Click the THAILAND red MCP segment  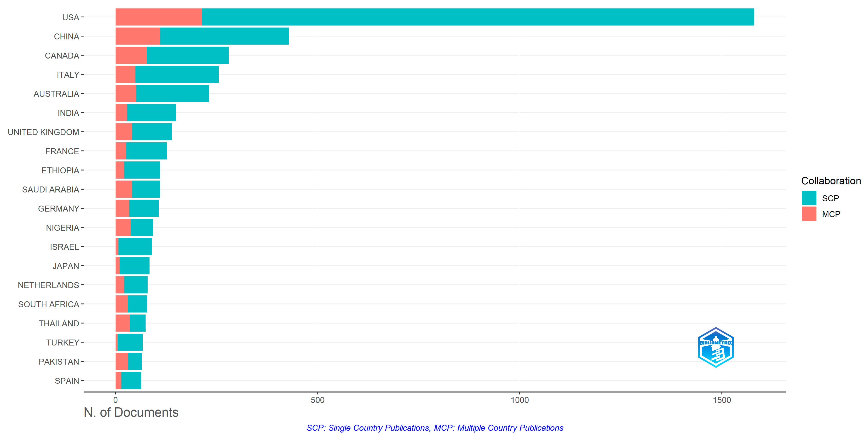(x=123, y=323)
